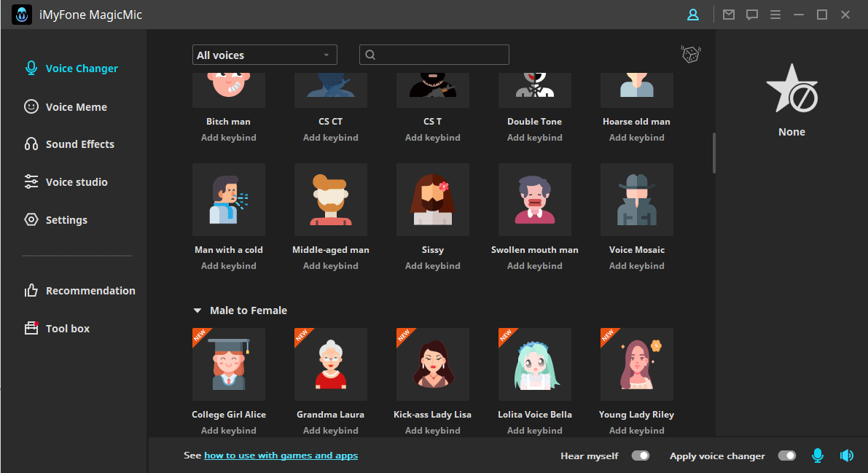Viewport: 868px width, 473px height.
Task: Open the feedback chat bubble icon
Action: [x=751, y=15]
